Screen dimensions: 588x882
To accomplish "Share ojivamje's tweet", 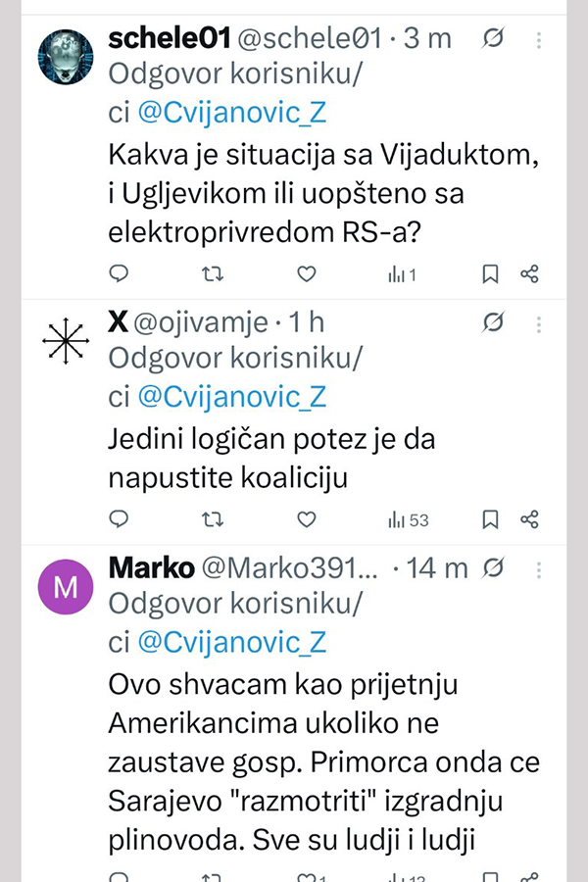I will coord(529,519).
